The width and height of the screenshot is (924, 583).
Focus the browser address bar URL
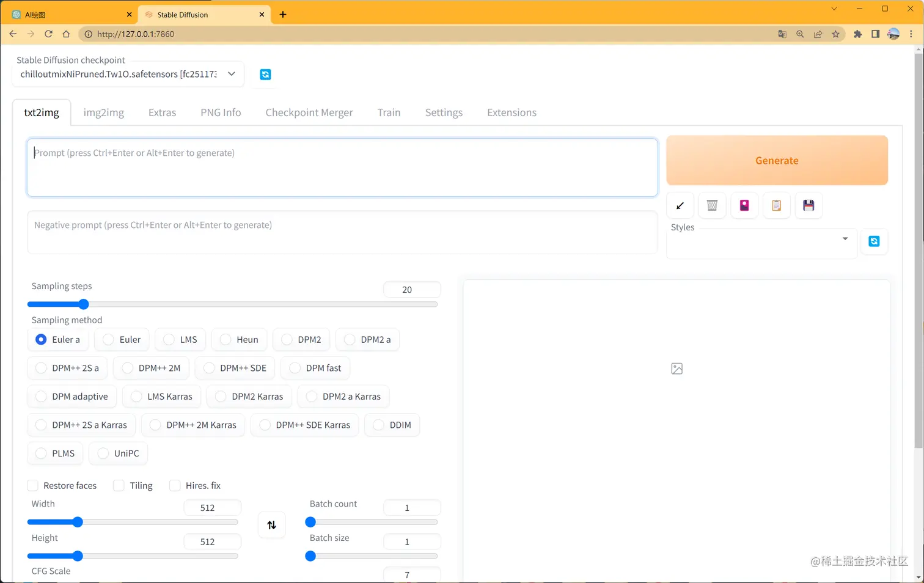[x=136, y=34]
